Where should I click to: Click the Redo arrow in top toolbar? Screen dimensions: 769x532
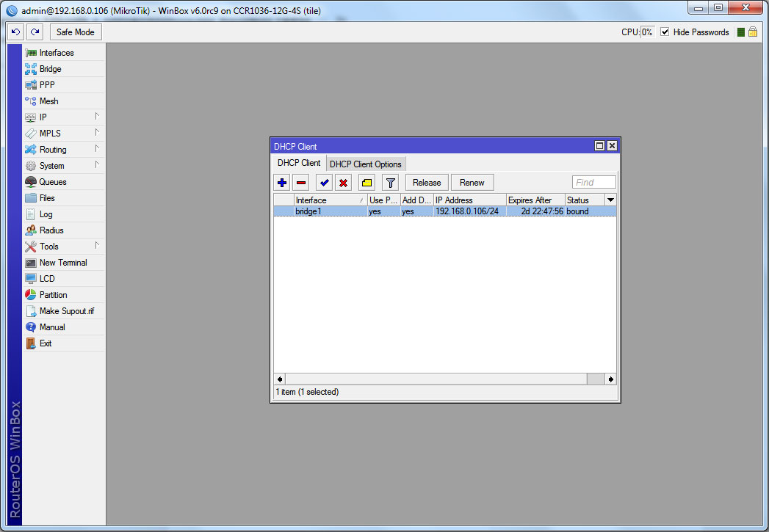point(35,32)
